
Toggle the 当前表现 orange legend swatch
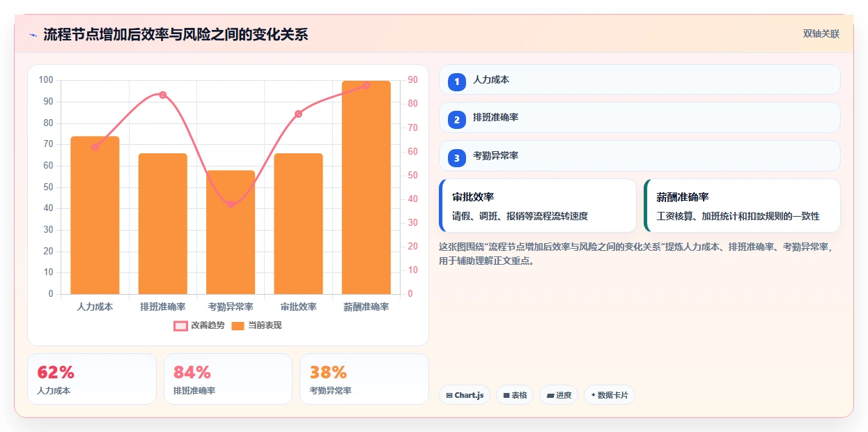pyautogui.click(x=238, y=326)
